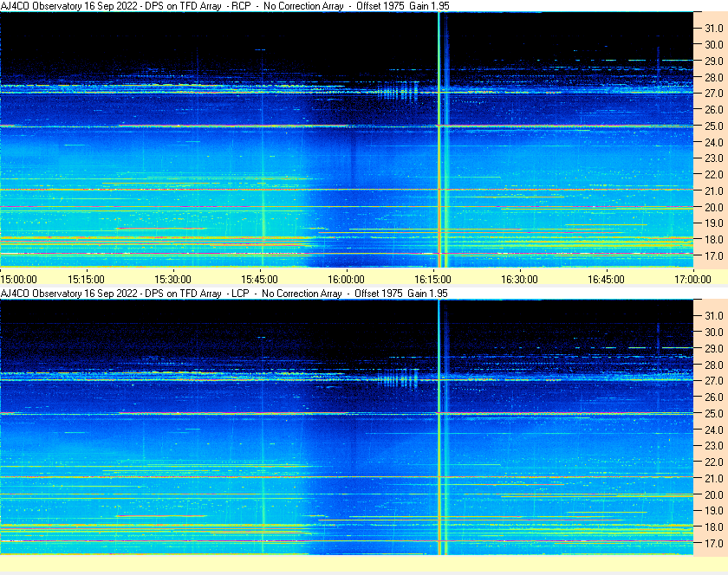Click the bright vertical burst line in LCP spectrogram
728x575 pixels.
point(439,427)
